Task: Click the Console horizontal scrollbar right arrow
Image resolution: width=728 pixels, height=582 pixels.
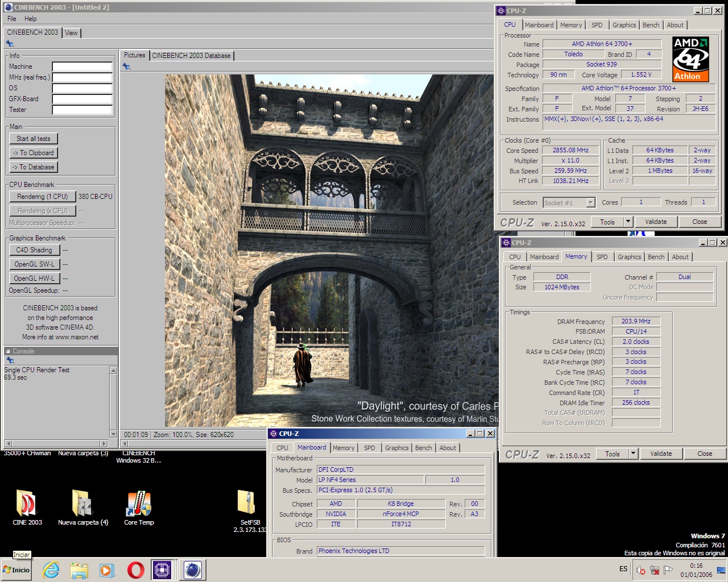Action: (104, 443)
